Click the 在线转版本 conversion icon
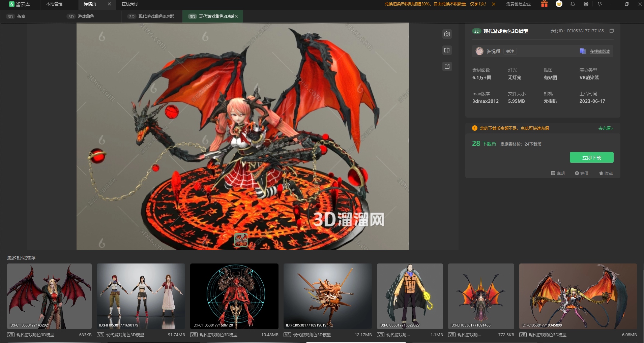The height and width of the screenshot is (343, 644). 583,51
